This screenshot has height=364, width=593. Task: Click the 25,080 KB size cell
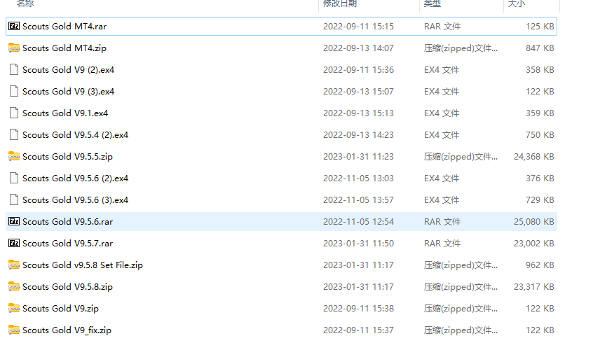click(x=534, y=222)
